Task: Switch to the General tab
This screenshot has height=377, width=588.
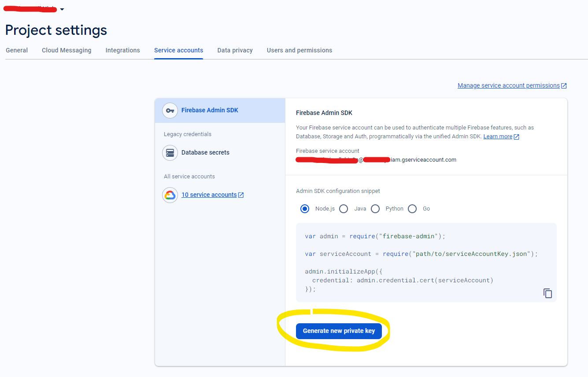Action: [17, 50]
